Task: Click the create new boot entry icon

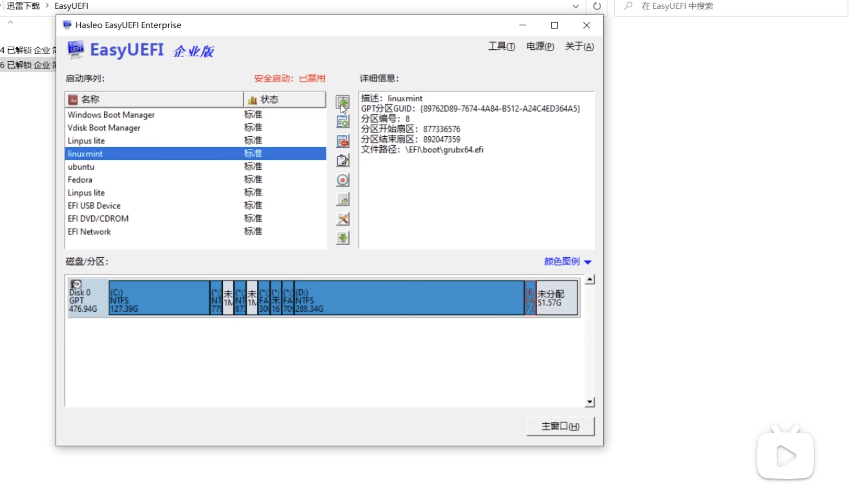Action: pyautogui.click(x=343, y=122)
